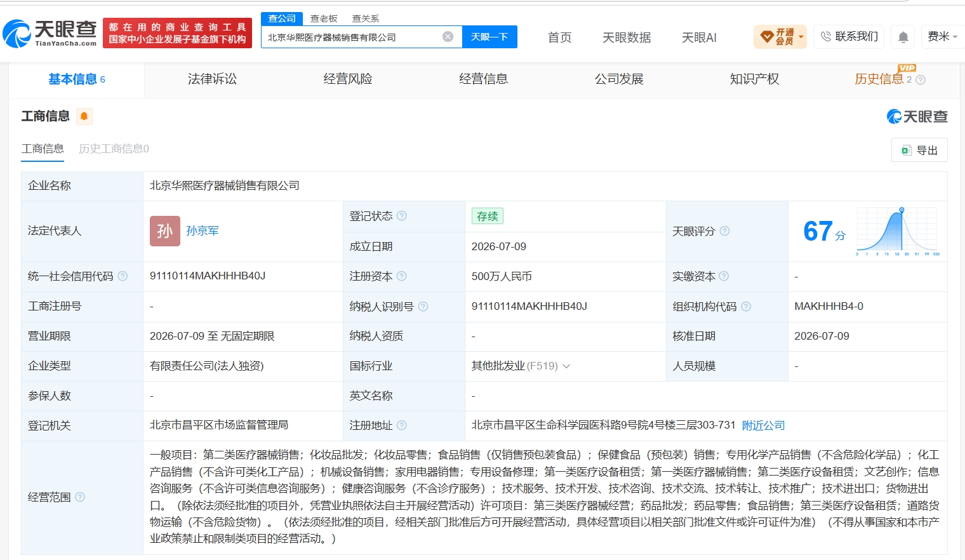Open 天眼AI in top navigation

click(x=699, y=37)
